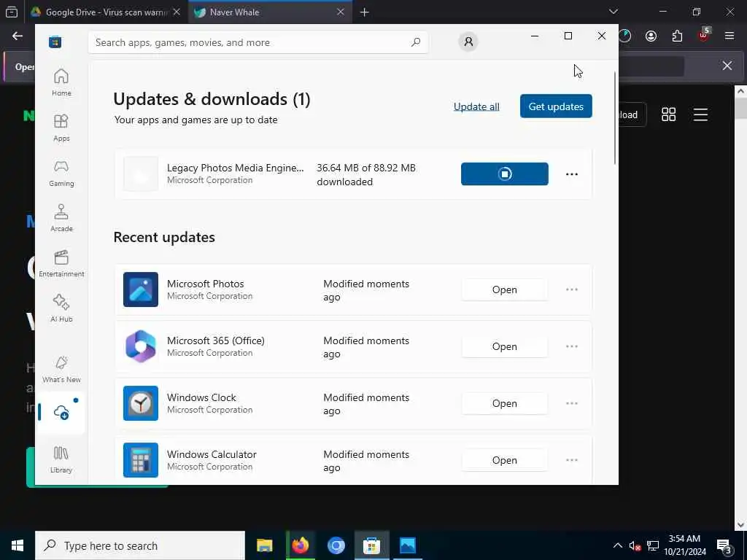Open more options for Windows Clock
Screen dimensions: 747x560
(572, 403)
